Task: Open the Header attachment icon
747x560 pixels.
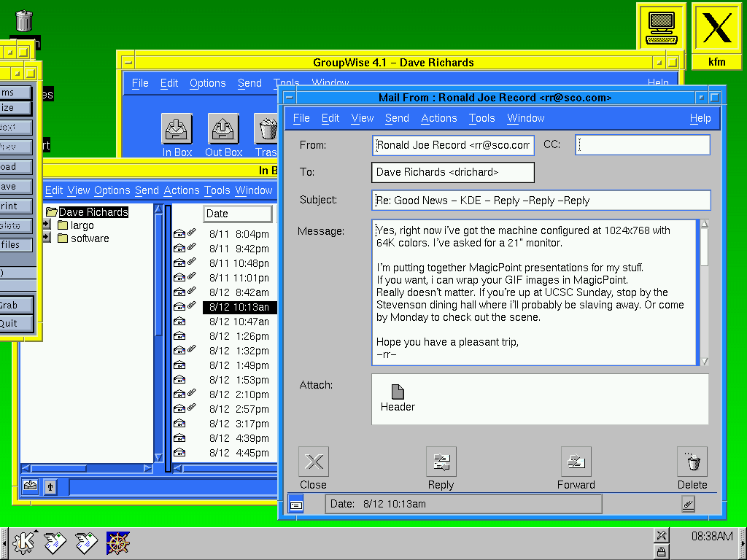Action: pos(398,392)
